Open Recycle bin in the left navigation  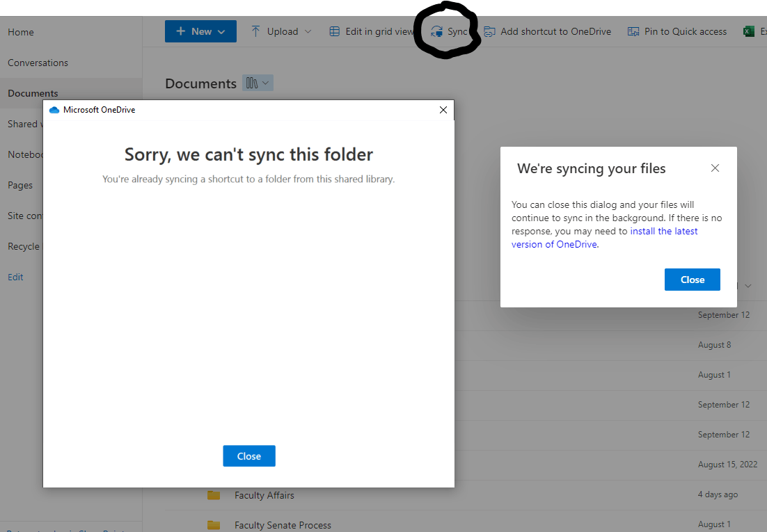(24, 246)
